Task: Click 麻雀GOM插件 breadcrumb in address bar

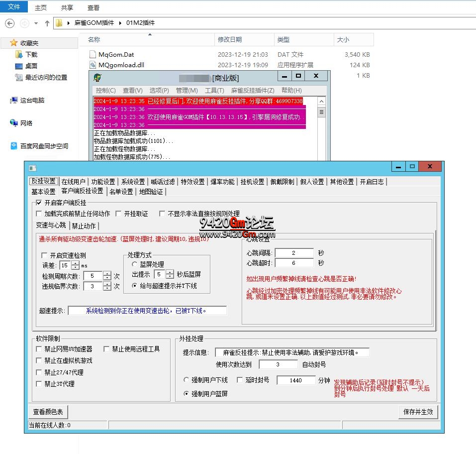Action: 94,23
